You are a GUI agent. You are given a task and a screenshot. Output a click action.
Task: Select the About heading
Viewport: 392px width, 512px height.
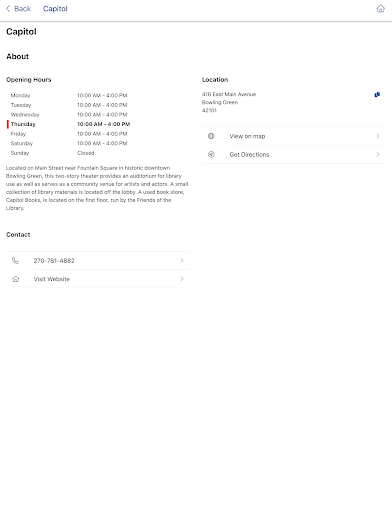tap(18, 56)
